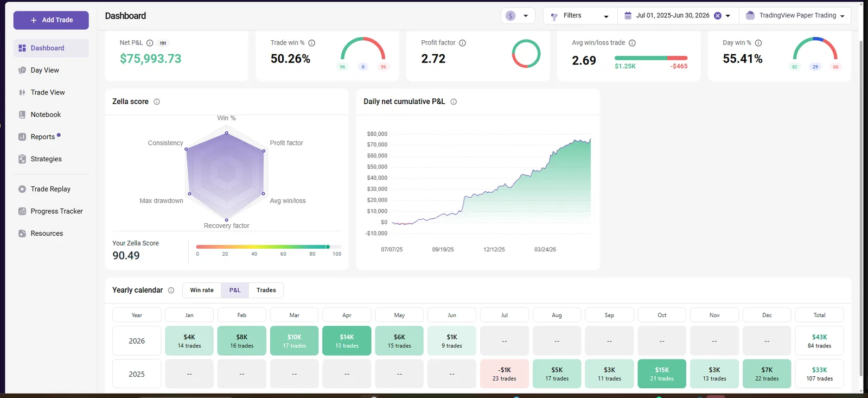This screenshot has width=868, height=398.
Task: Click the Day View icon in sidebar
Action: [x=22, y=70]
